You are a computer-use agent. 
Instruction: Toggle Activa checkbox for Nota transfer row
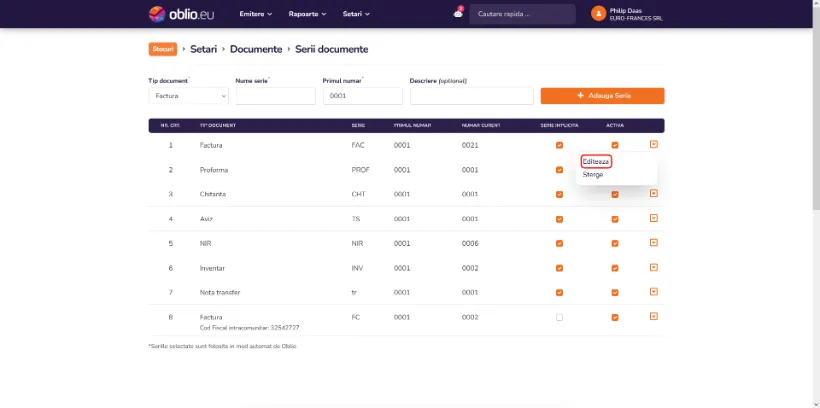[615, 293]
